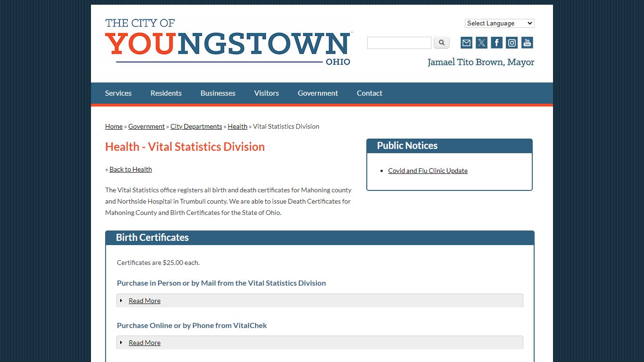Click the Back to Health link
Image resolution: width=644 pixels, height=362 pixels.
(131, 169)
